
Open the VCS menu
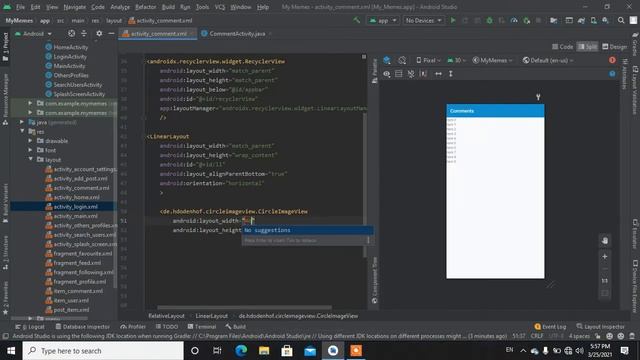pos(220,7)
